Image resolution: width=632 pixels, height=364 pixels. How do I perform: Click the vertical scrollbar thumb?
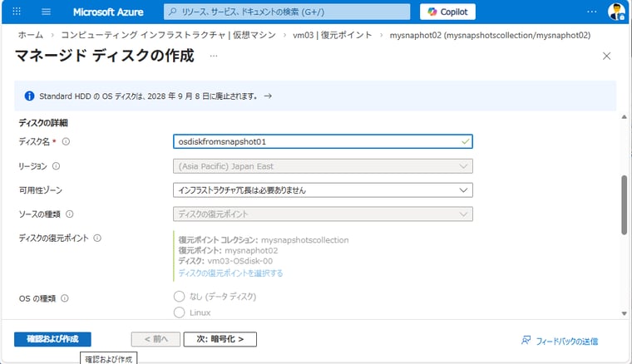(x=624, y=205)
